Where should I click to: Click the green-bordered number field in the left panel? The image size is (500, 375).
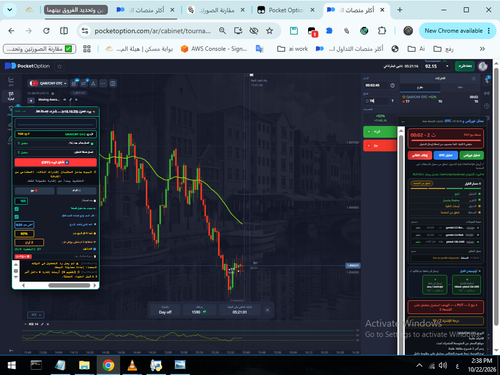(x=21, y=201)
